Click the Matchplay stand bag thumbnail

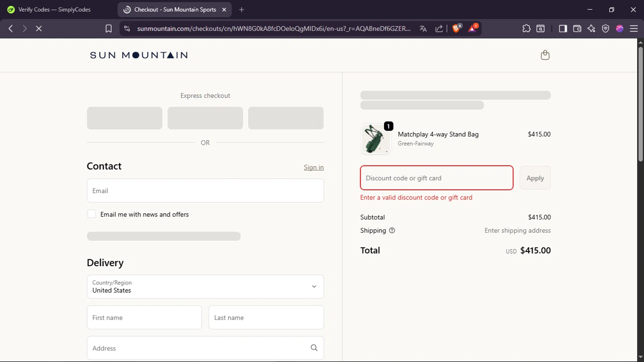tap(376, 139)
